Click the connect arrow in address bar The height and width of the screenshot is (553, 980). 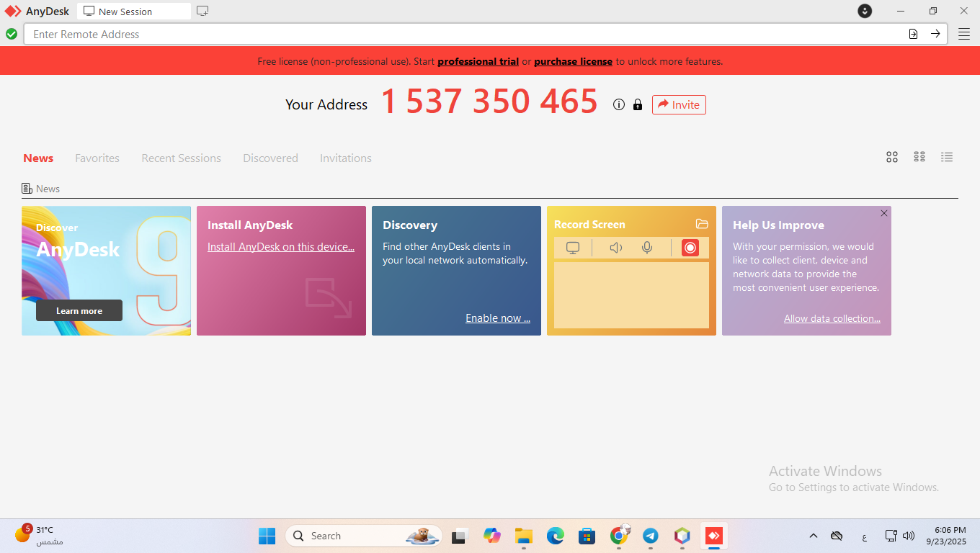pos(935,34)
